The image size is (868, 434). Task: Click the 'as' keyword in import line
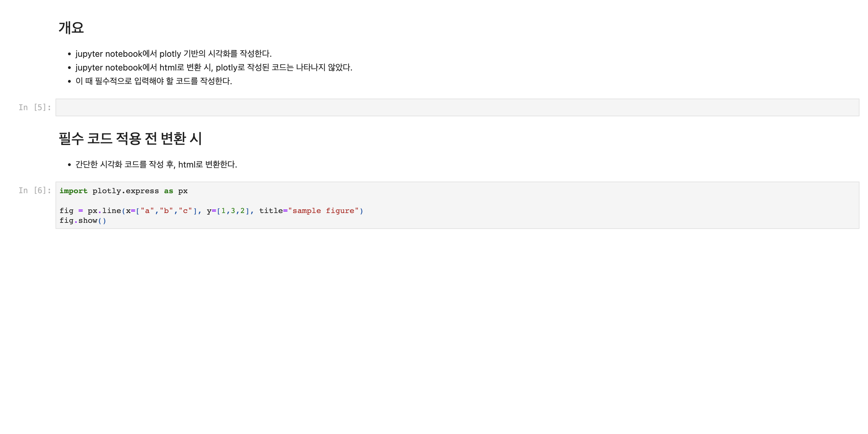tap(168, 191)
